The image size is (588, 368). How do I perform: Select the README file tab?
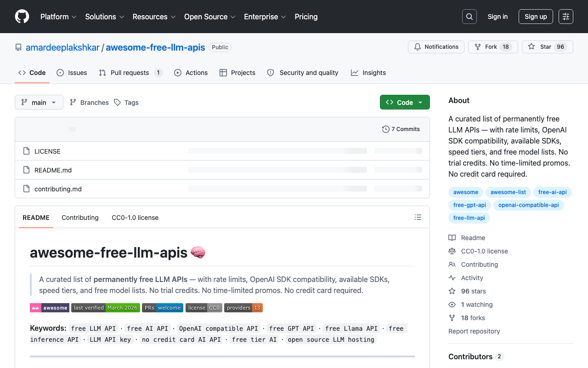tap(36, 218)
